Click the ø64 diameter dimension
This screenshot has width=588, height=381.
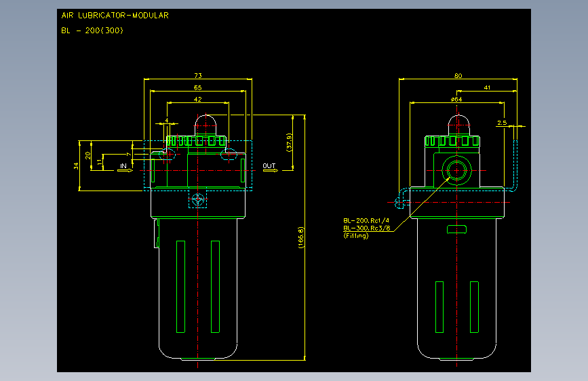pos(456,100)
